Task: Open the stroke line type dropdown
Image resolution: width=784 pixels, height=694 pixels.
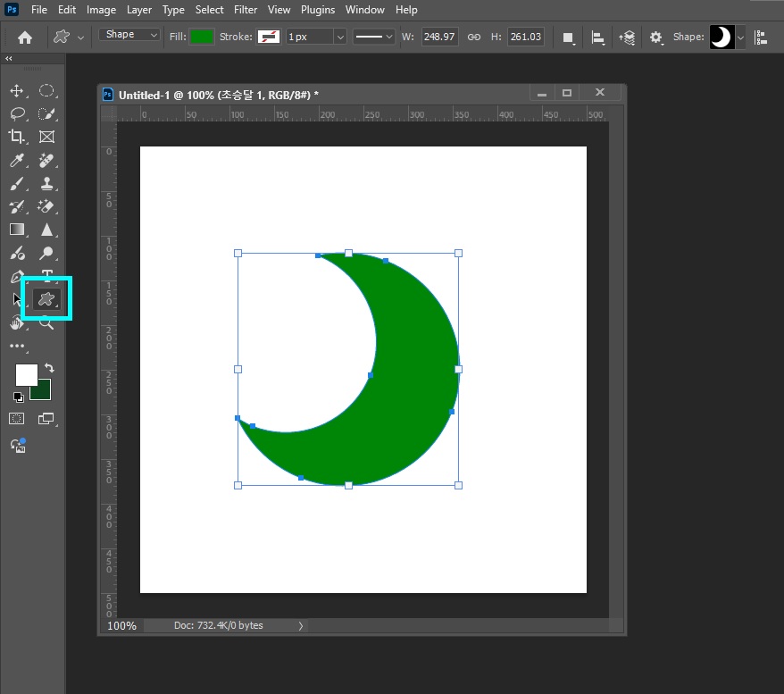Action: click(x=373, y=37)
